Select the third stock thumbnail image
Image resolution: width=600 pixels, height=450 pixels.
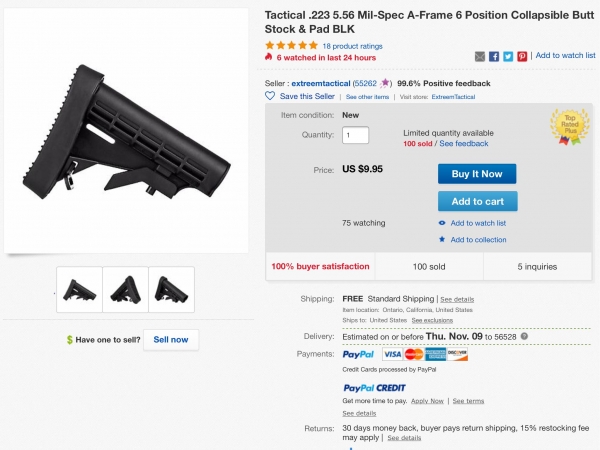tap(171, 290)
